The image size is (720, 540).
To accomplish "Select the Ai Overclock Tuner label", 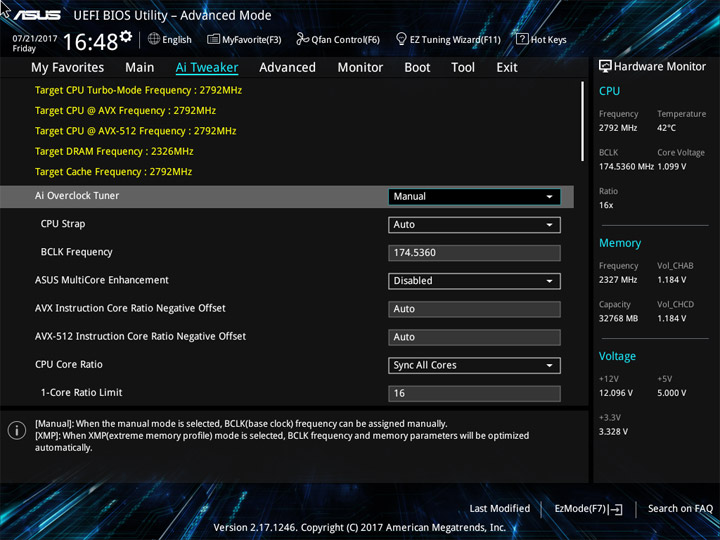I will (x=77, y=196).
